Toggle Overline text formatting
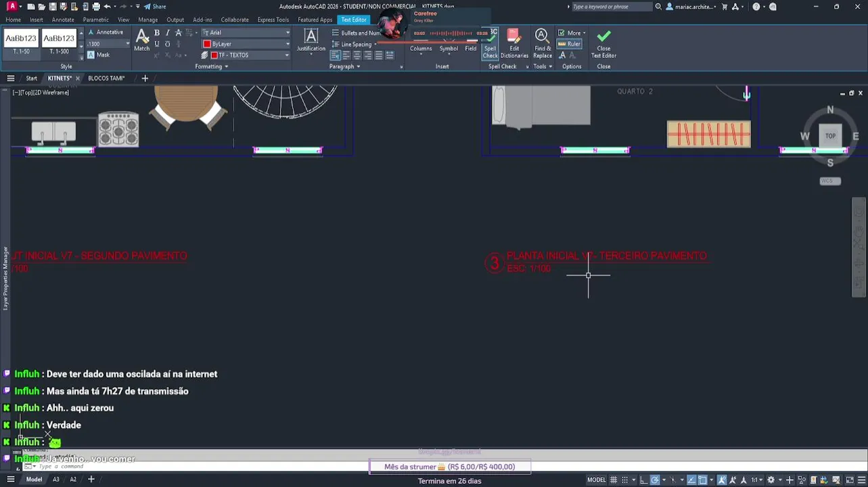 [167, 44]
